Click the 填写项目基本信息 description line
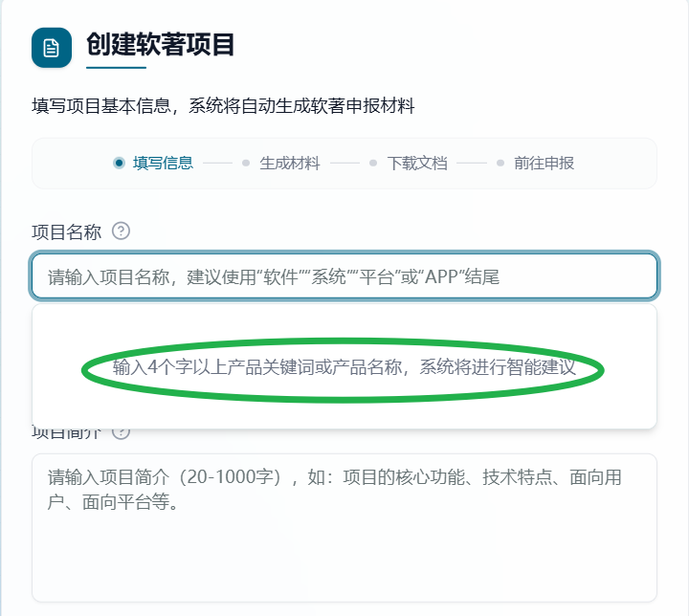Viewport: 689px width, 616px height. click(223, 106)
